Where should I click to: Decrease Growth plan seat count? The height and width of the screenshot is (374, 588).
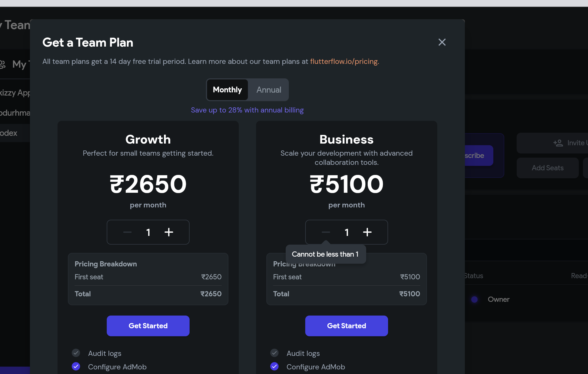click(x=127, y=232)
